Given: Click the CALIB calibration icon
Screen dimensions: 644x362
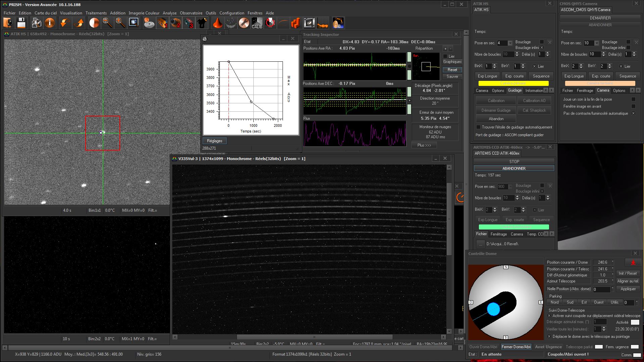Looking at the screenshot, I should [257, 23].
